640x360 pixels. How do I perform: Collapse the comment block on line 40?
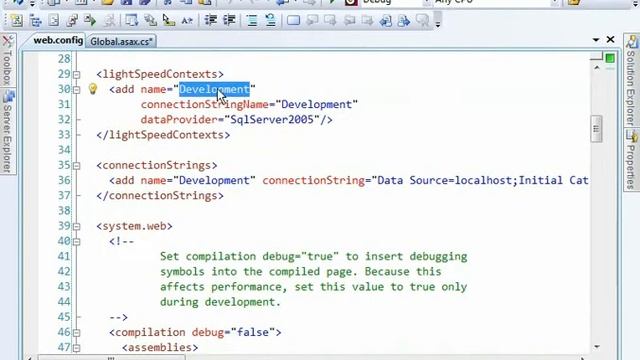(x=76, y=242)
